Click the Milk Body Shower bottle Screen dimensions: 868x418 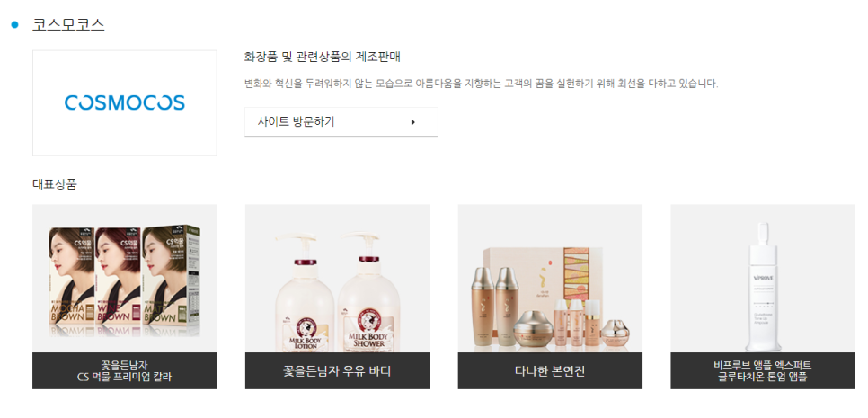click(x=368, y=292)
